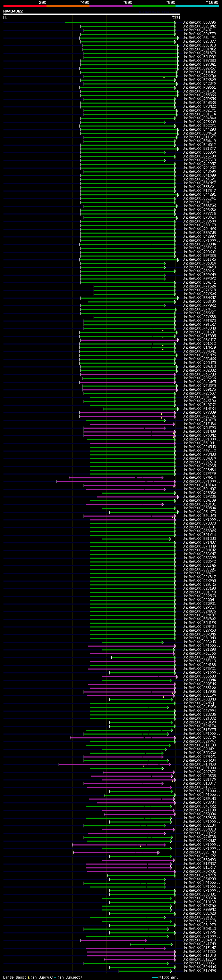Click UniRef100_Q73B73 label
Image resolution: width=222 pixels, height=980 pixels.
[x=199, y=524]
